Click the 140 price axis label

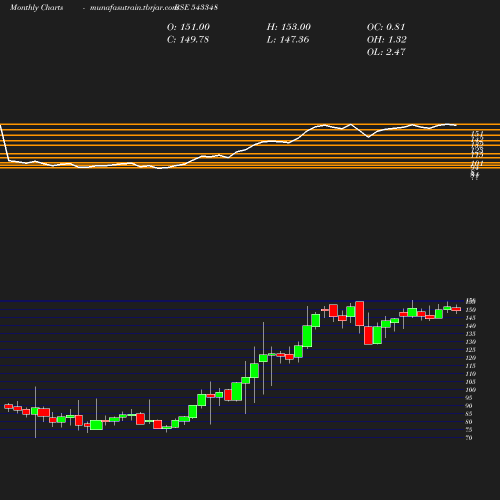471,326
